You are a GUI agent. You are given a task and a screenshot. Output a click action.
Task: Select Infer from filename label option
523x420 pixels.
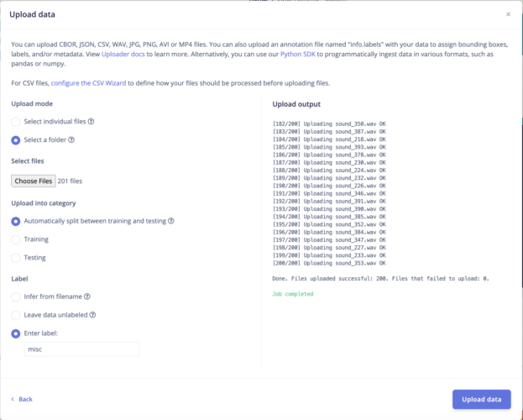(x=16, y=296)
